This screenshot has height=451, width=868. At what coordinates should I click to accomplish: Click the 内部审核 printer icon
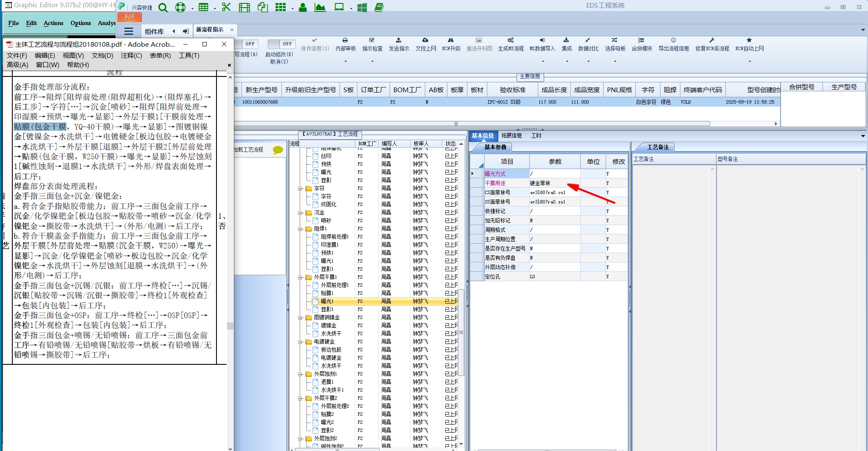click(346, 40)
